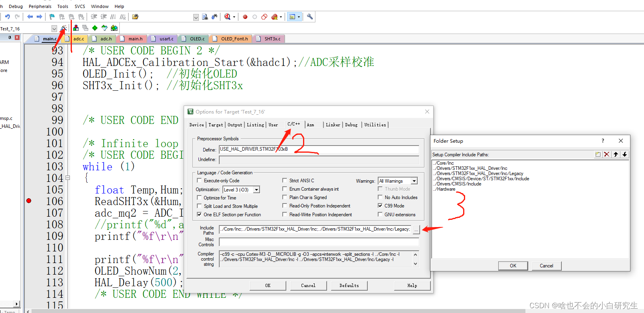Click the Define preprocessor symbols field
Image resolution: width=644 pixels, height=313 pixels.
[x=319, y=150]
